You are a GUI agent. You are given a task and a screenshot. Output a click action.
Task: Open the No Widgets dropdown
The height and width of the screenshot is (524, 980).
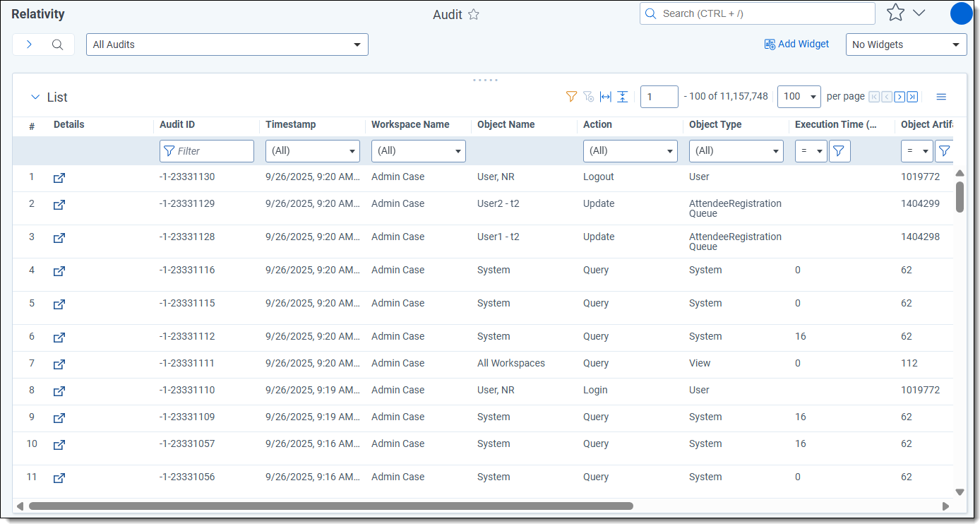tap(906, 44)
